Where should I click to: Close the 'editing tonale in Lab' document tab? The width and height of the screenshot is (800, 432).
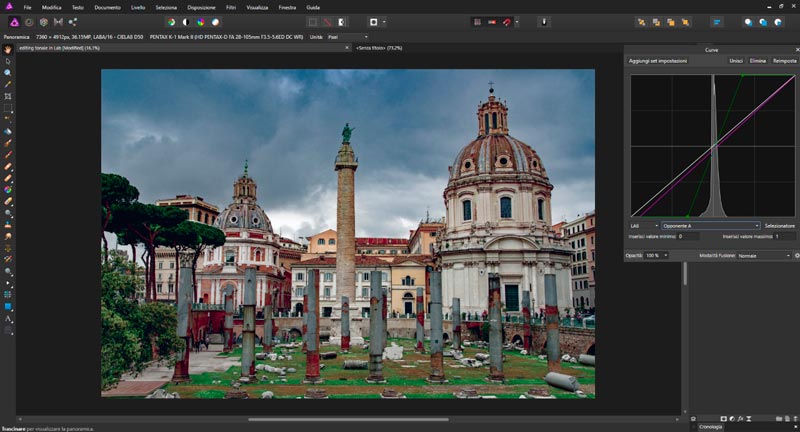pyautogui.click(x=347, y=48)
